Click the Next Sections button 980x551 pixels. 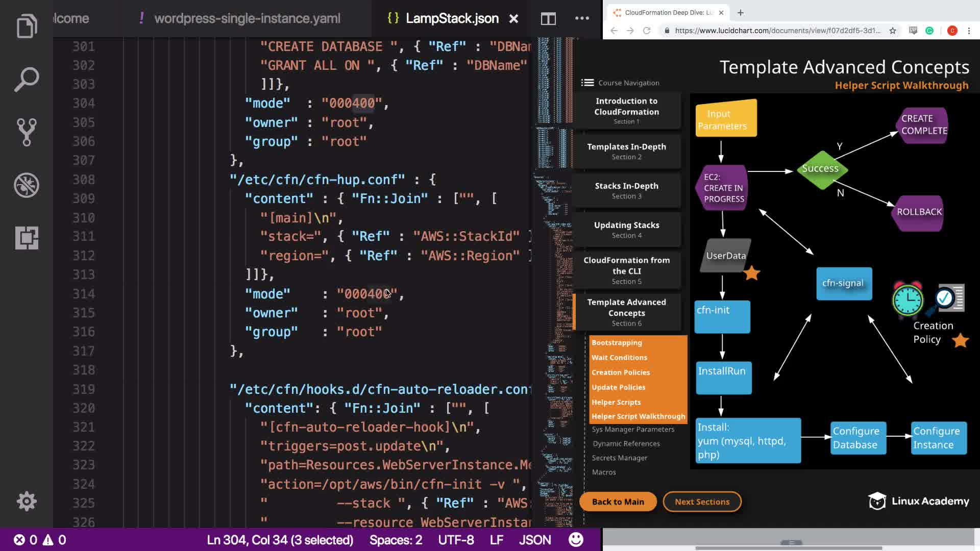coord(702,502)
